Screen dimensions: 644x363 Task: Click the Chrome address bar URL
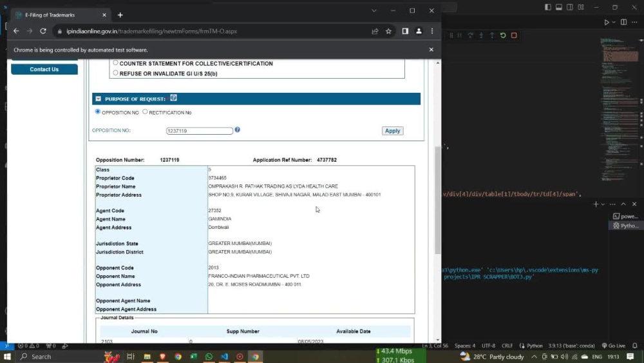click(151, 31)
